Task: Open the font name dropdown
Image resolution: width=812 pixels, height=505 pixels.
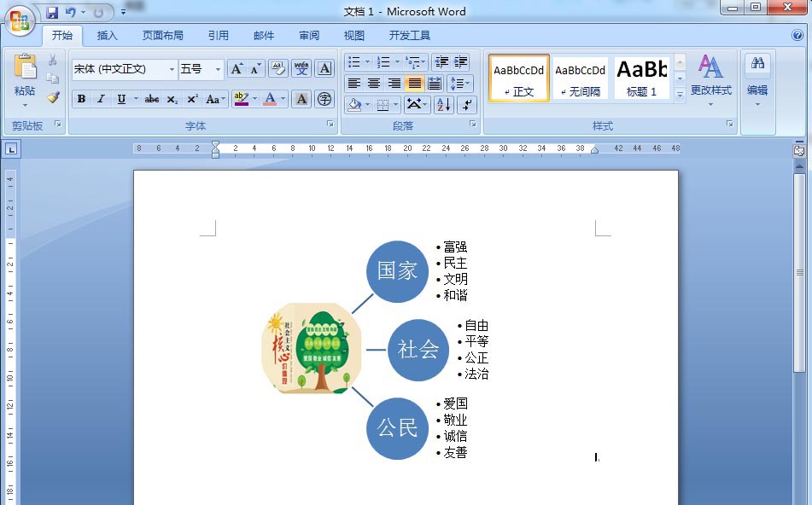Action: click(172, 68)
